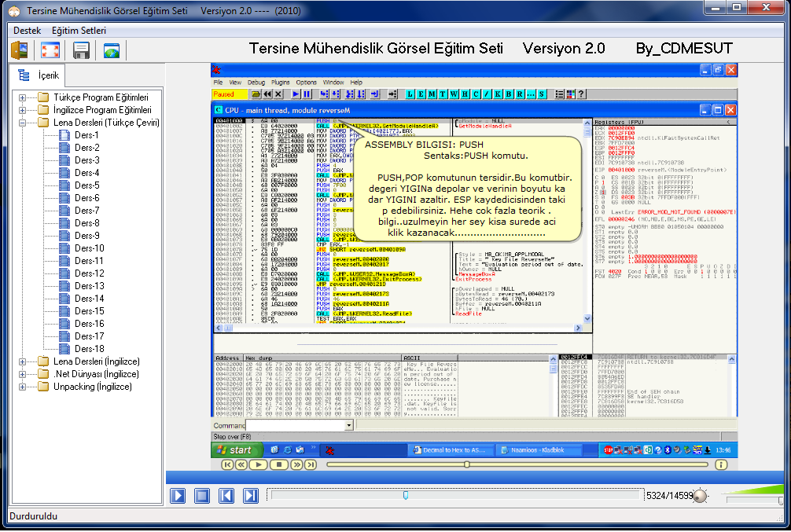The width and height of the screenshot is (791, 532).
Task: Skip to previous with blue back button
Action: [226, 495]
